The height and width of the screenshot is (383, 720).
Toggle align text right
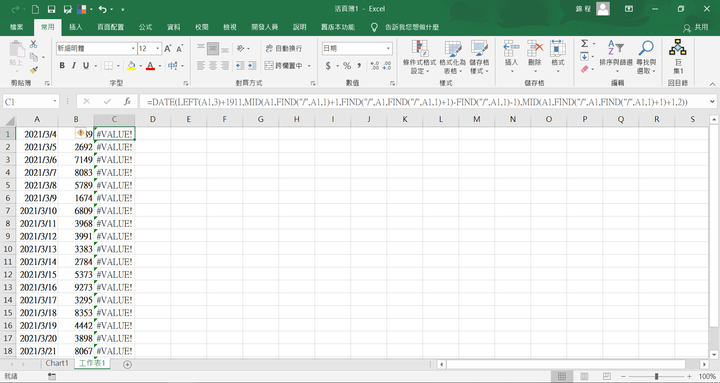[225, 66]
